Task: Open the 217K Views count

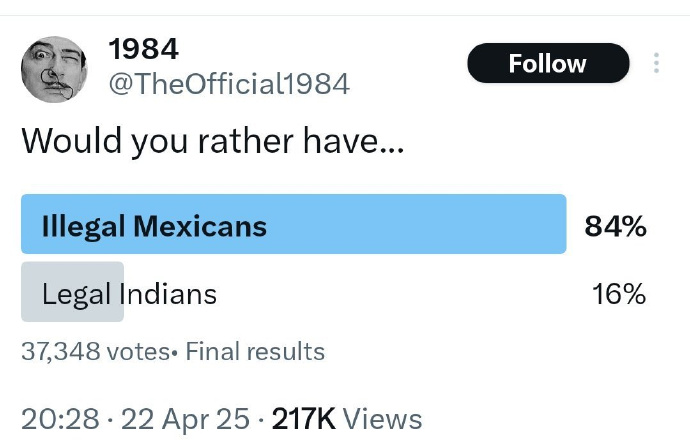Action: (347, 419)
